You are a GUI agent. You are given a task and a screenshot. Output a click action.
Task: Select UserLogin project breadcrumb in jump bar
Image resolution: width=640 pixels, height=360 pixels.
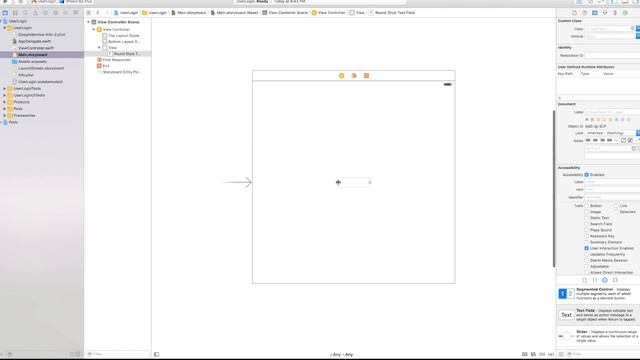[126, 13]
